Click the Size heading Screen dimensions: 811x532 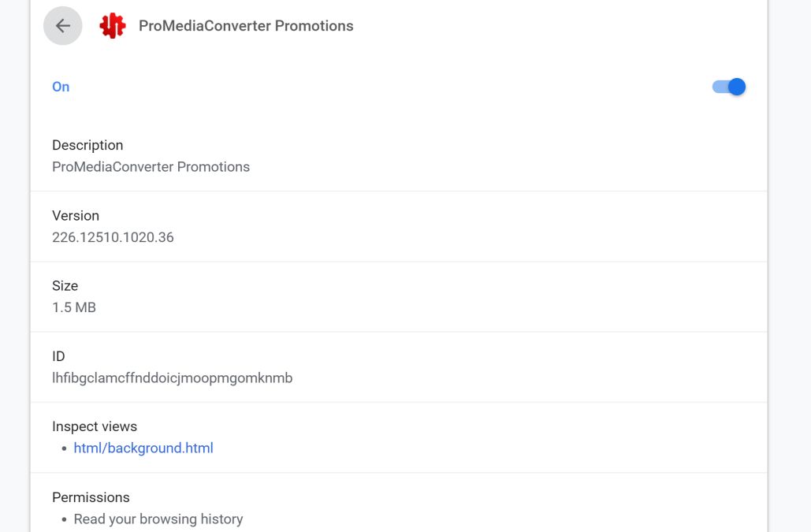pyautogui.click(x=65, y=285)
